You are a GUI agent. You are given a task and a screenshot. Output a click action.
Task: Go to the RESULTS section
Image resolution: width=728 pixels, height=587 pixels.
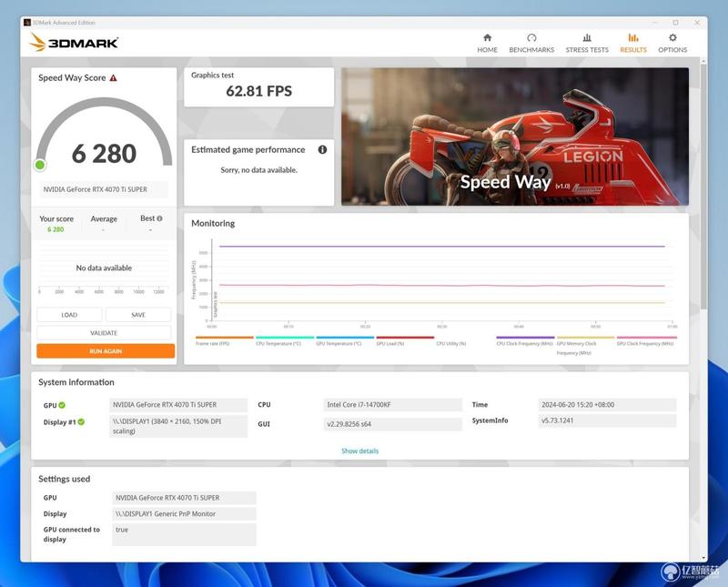[x=633, y=43]
